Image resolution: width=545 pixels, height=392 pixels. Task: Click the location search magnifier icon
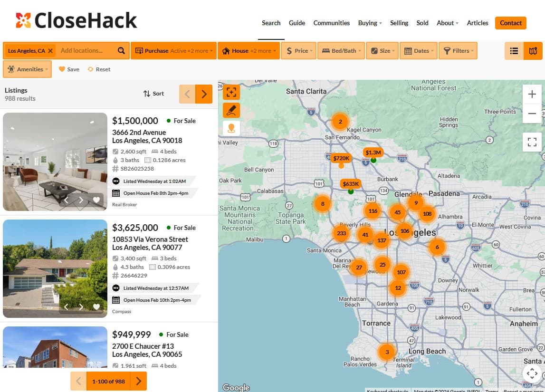(x=121, y=51)
